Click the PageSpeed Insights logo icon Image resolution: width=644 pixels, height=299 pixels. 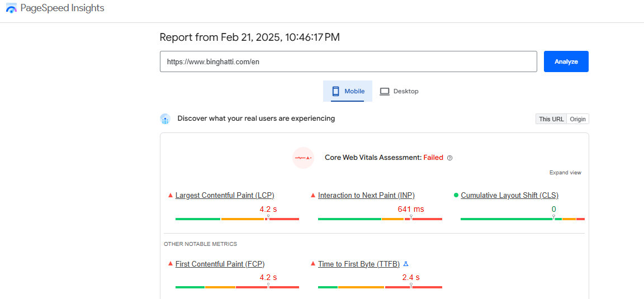12,8
